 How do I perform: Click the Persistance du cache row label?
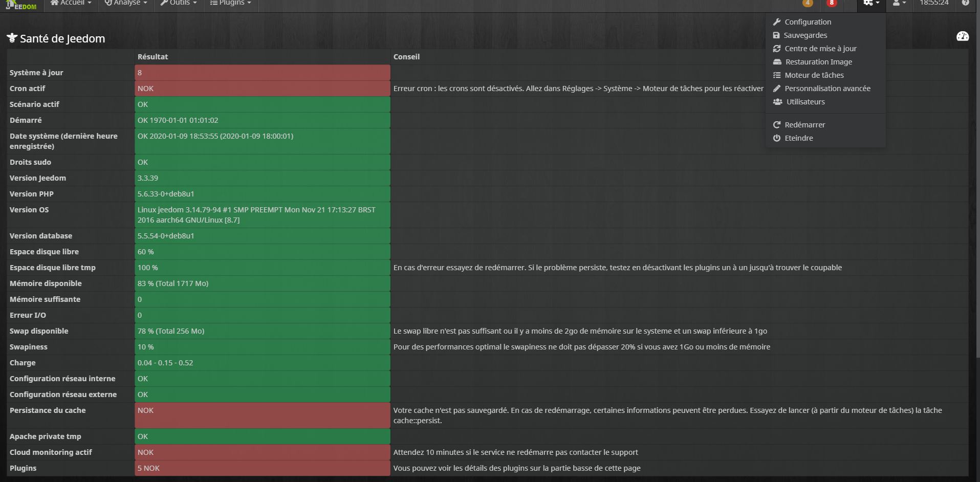tap(48, 410)
